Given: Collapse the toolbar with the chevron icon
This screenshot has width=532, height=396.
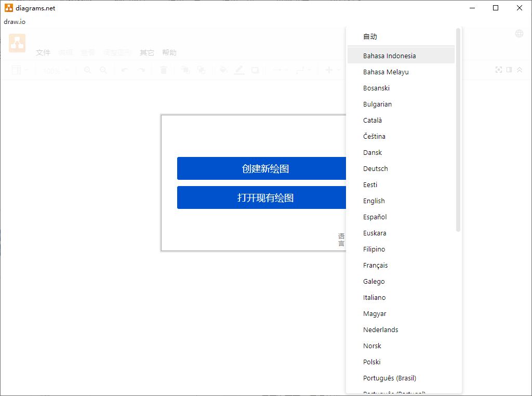Looking at the screenshot, I should [x=520, y=70].
